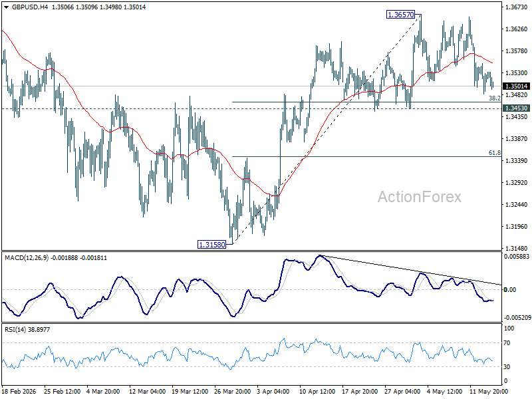Click the RSI scale value 100

pyautogui.click(x=509, y=328)
